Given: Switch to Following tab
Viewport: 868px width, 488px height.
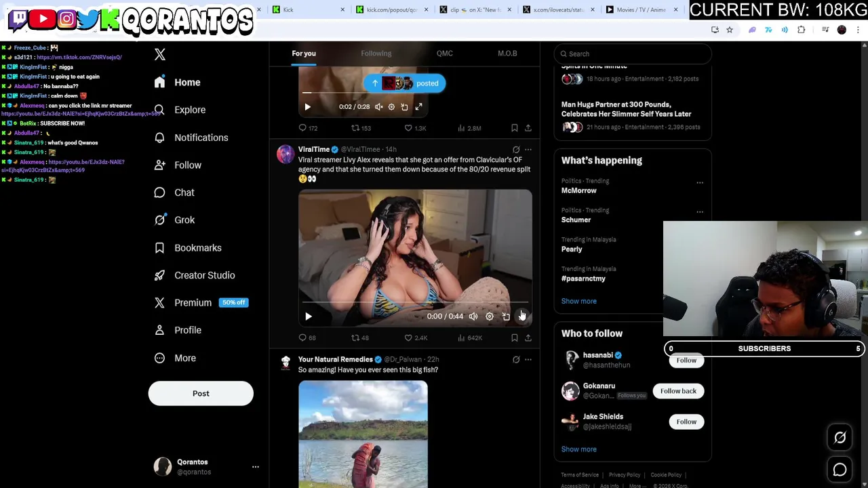Looking at the screenshot, I should point(376,54).
